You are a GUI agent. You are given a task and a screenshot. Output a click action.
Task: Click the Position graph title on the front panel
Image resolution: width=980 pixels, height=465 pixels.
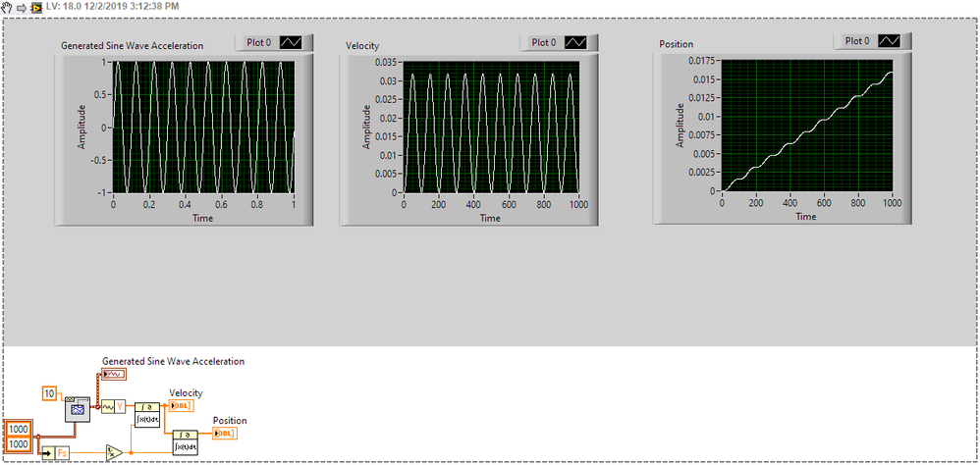point(677,44)
